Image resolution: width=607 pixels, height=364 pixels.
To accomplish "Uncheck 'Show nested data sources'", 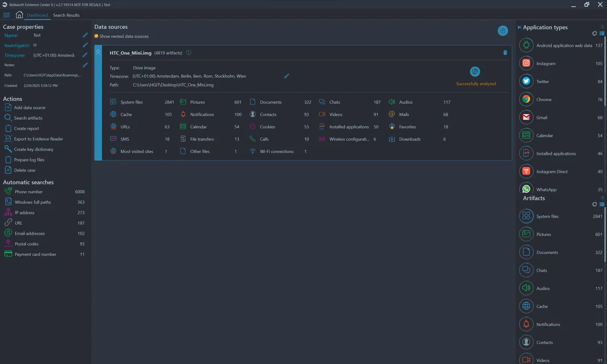I will (x=97, y=36).
